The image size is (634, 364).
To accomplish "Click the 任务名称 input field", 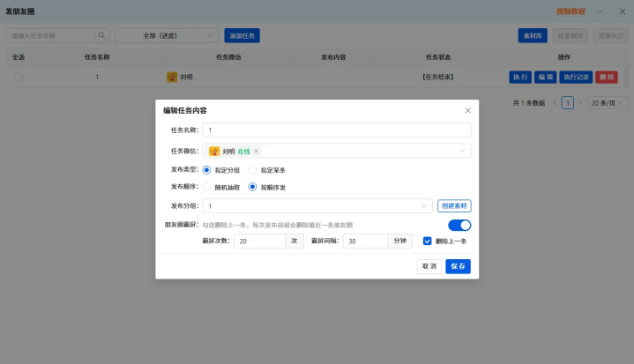I will [x=337, y=130].
